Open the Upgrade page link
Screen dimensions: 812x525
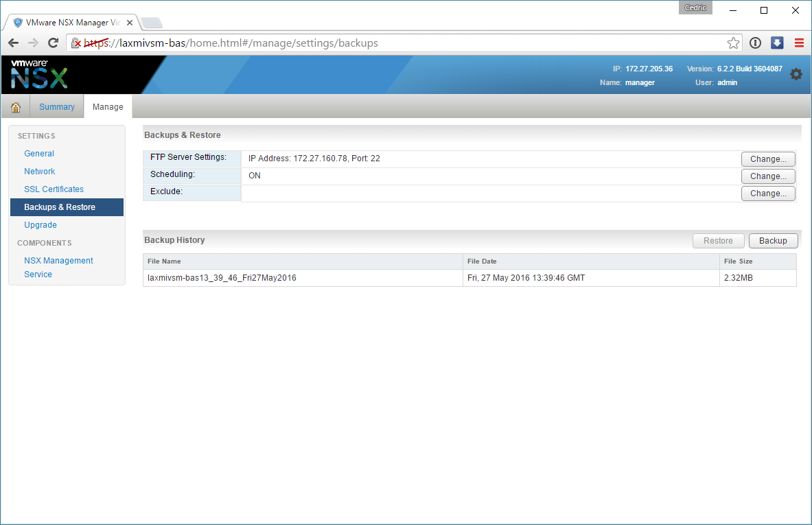[x=40, y=225]
